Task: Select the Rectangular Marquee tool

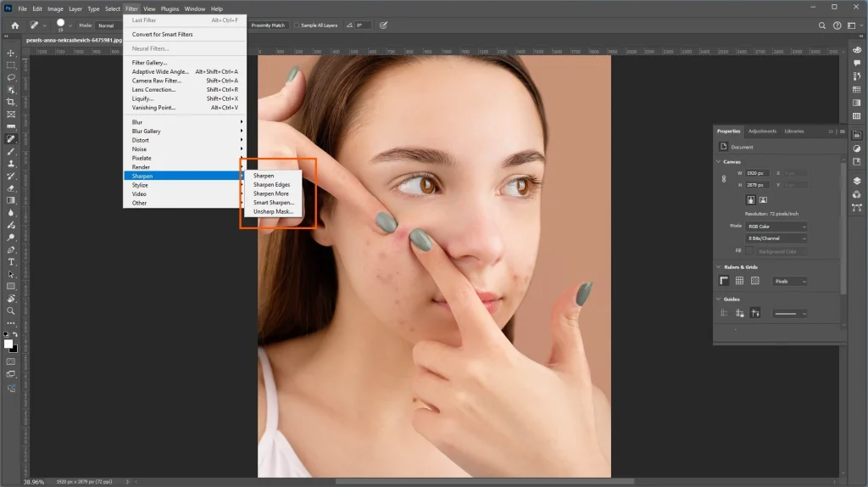Action: click(10, 65)
